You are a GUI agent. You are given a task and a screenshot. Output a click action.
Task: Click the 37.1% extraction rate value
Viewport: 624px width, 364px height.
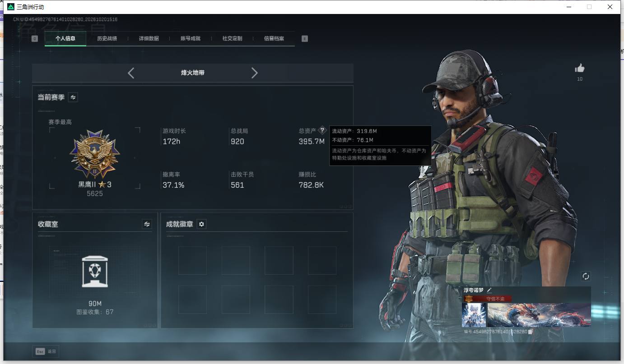(x=173, y=185)
